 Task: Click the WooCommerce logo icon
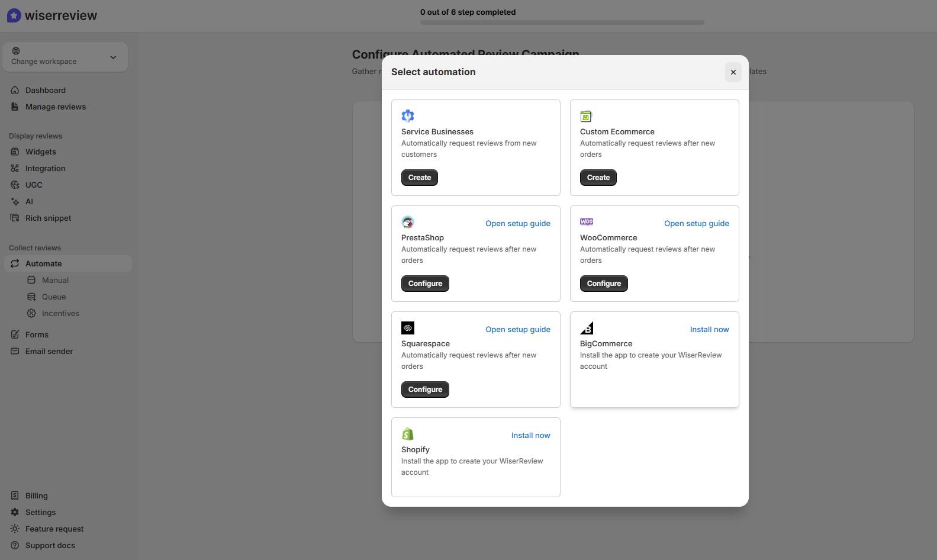tap(587, 222)
